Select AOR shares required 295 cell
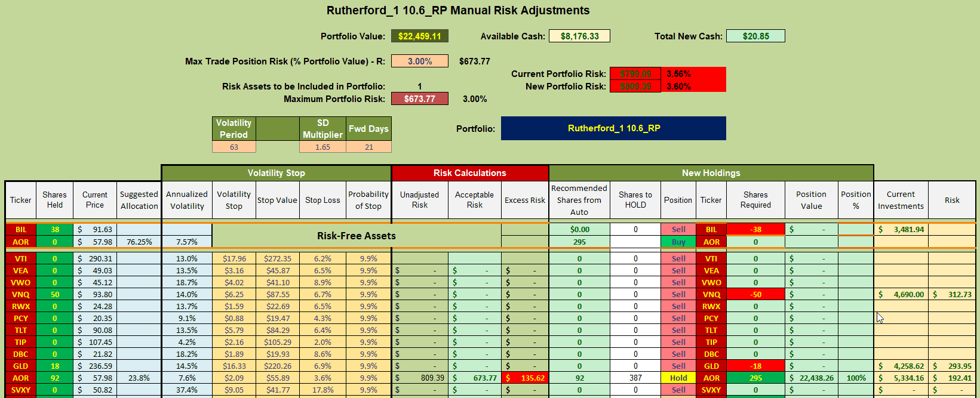The height and width of the screenshot is (398, 980). click(x=755, y=378)
